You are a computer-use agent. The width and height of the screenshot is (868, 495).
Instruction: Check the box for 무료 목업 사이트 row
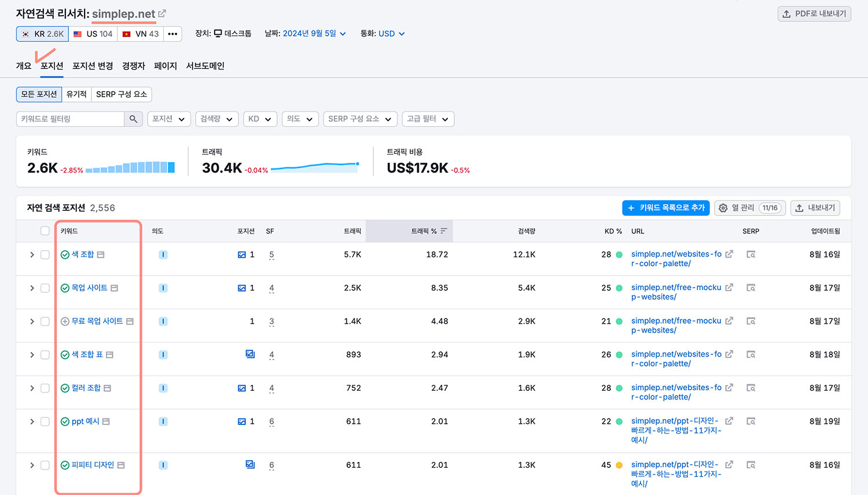click(x=45, y=321)
